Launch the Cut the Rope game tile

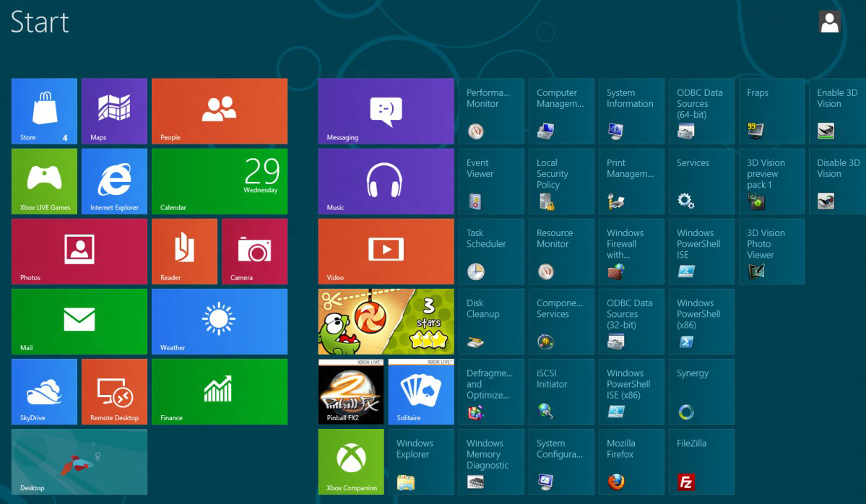[386, 321]
